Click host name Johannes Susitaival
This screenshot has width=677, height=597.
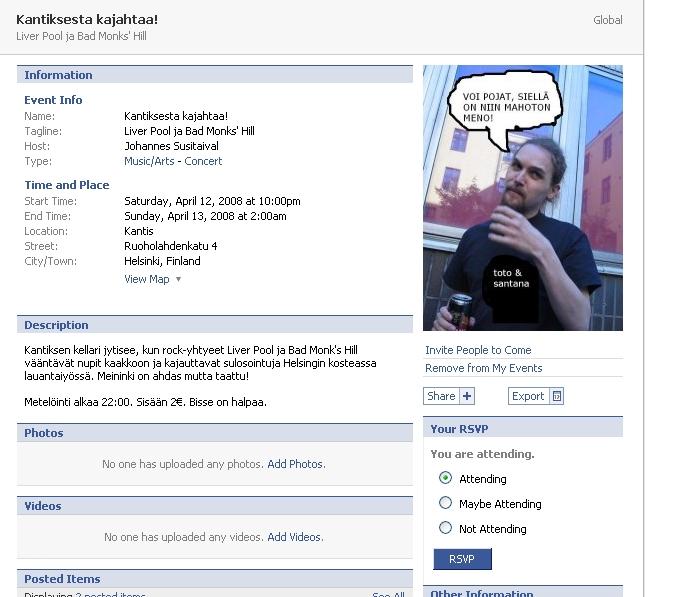point(171,146)
